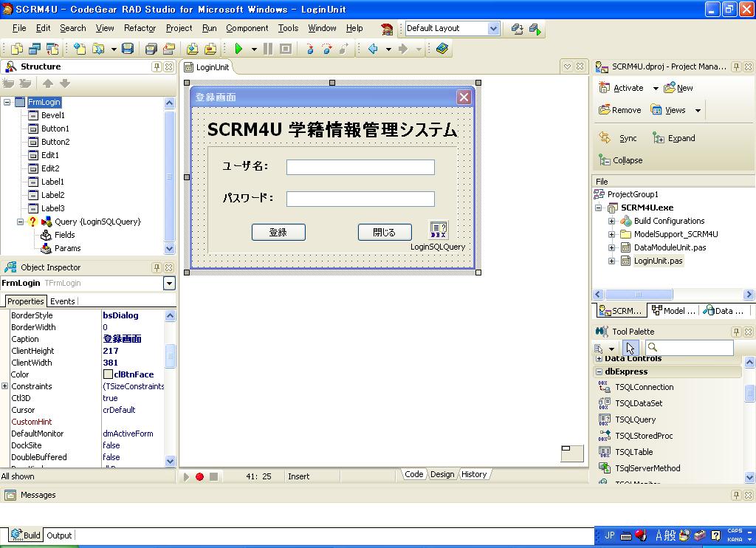This screenshot has height=548, width=756.
Task: Click the New Items toolbar icon
Action: pos(80,49)
